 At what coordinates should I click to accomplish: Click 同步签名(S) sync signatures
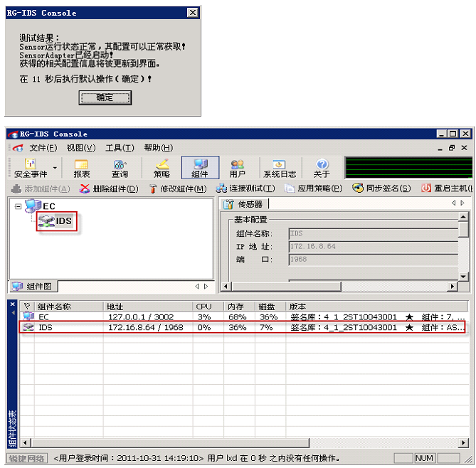point(381,188)
